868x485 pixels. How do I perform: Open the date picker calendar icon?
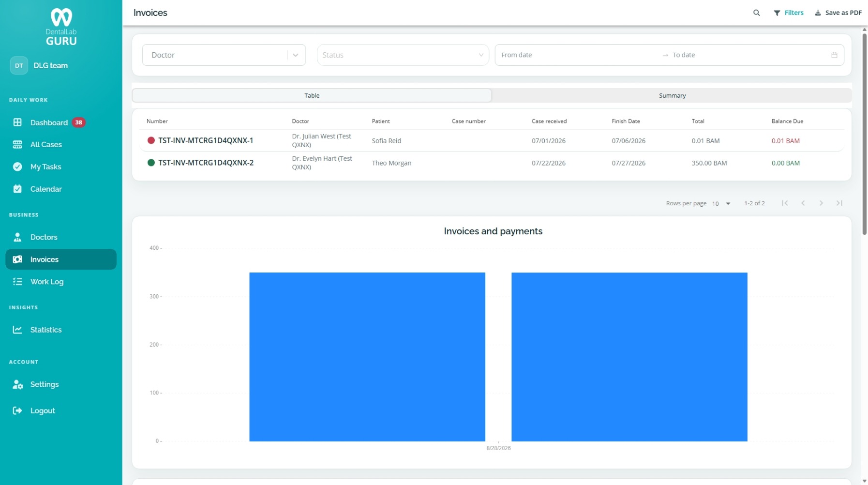(834, 55)
